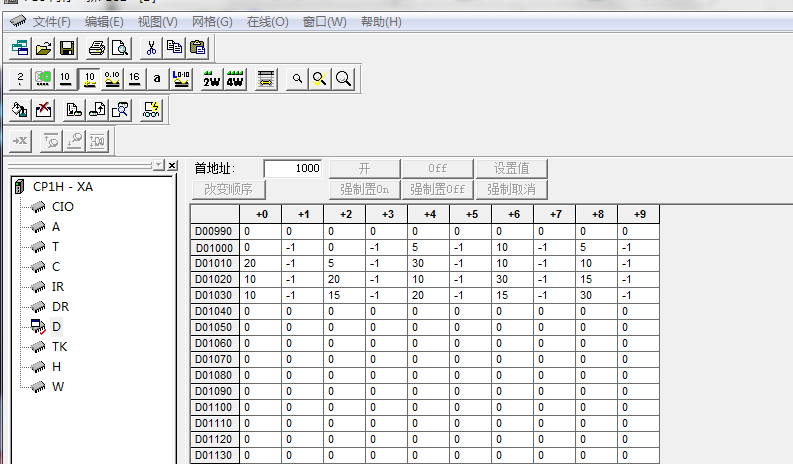Select the CP1H - XA root node
The width and height of the screenshot is (793, 464).
pos(62,186)
